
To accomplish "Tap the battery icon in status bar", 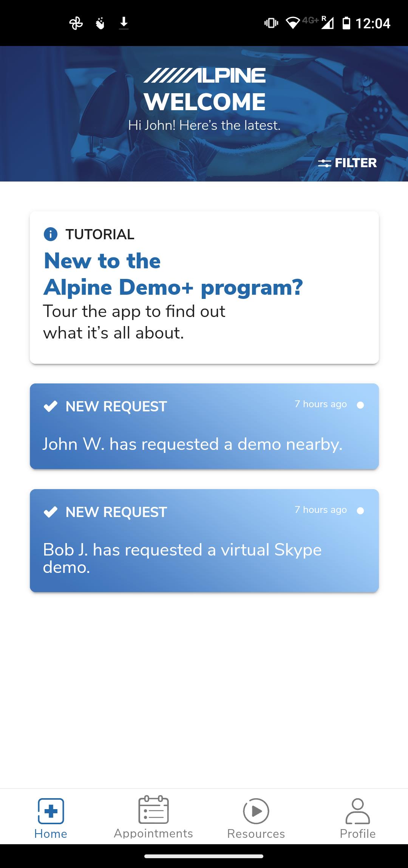I will coord(346,23).
